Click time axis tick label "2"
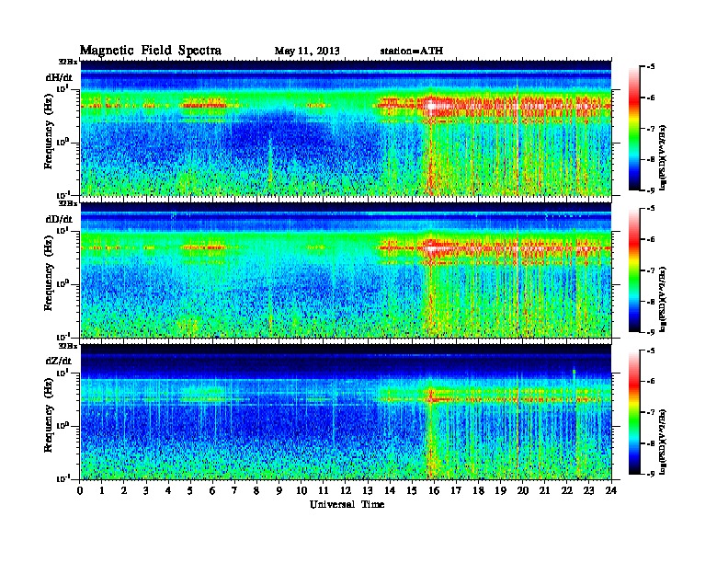Screen dimensions: 728x563 124,490
